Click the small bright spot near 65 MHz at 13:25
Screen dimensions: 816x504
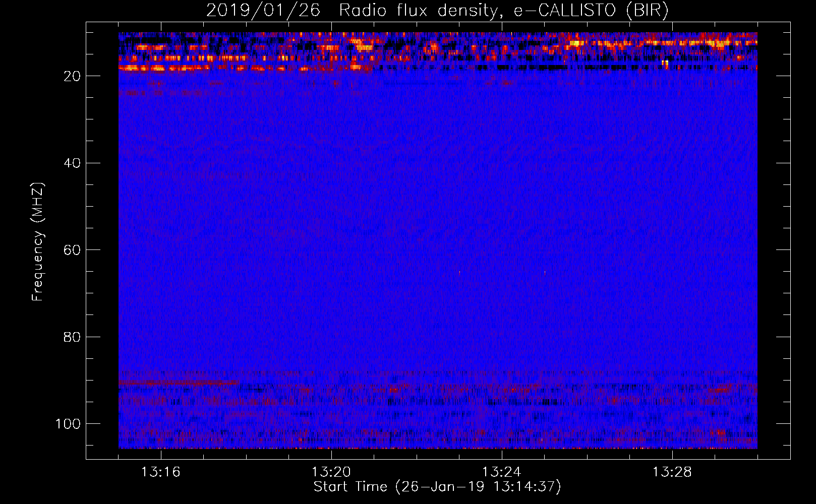pos(545,273)
